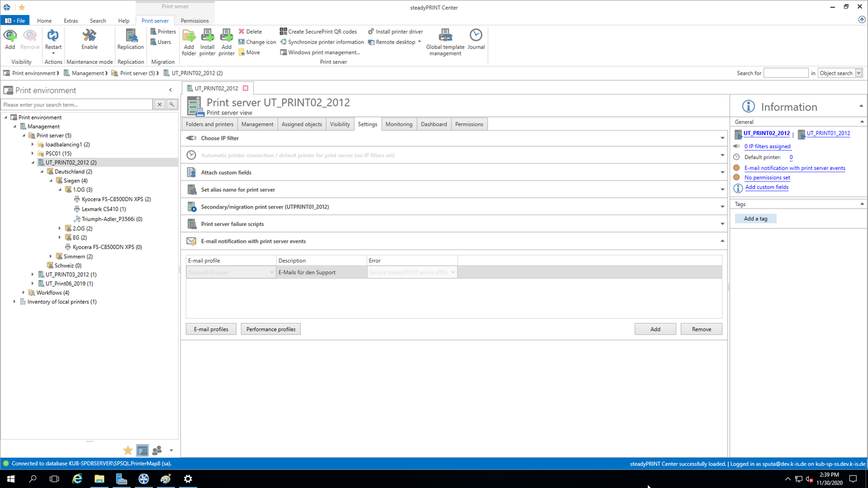This screenshot has height=488, width=868.
Task: Click the Add a tag button
Action: point(755,219)
